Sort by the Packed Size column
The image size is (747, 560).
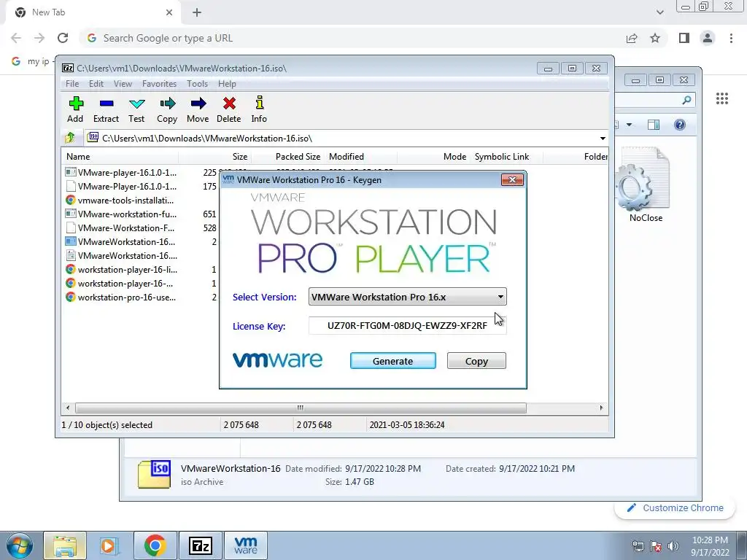pyautogui.click(x=287, y=157)
